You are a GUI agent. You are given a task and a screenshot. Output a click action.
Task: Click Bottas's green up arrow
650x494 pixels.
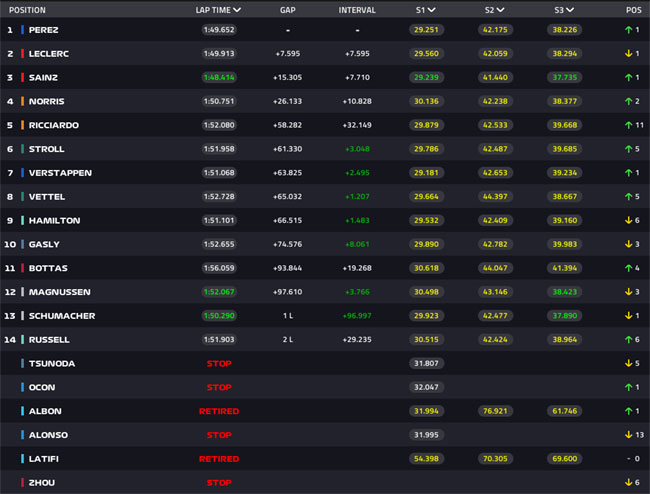pyautogui.click(x=628, y=268)
